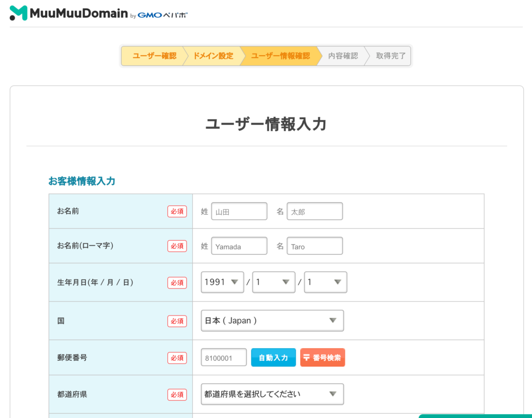Focus the Taro romaji given name field

point(315,246)
